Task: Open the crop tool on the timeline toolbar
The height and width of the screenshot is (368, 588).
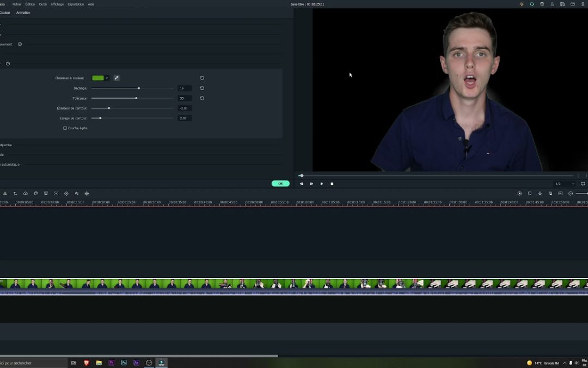Action: click(x=15, y=193)
